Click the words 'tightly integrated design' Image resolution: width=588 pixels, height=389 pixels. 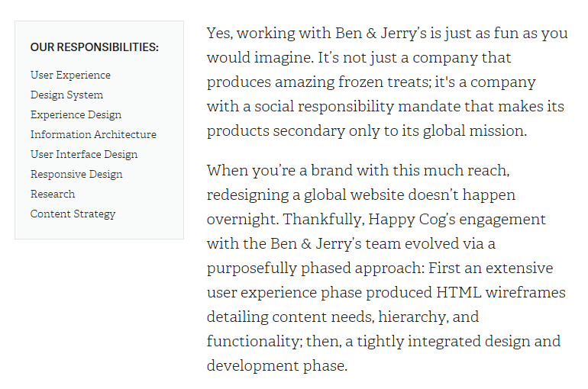[444, 342]
